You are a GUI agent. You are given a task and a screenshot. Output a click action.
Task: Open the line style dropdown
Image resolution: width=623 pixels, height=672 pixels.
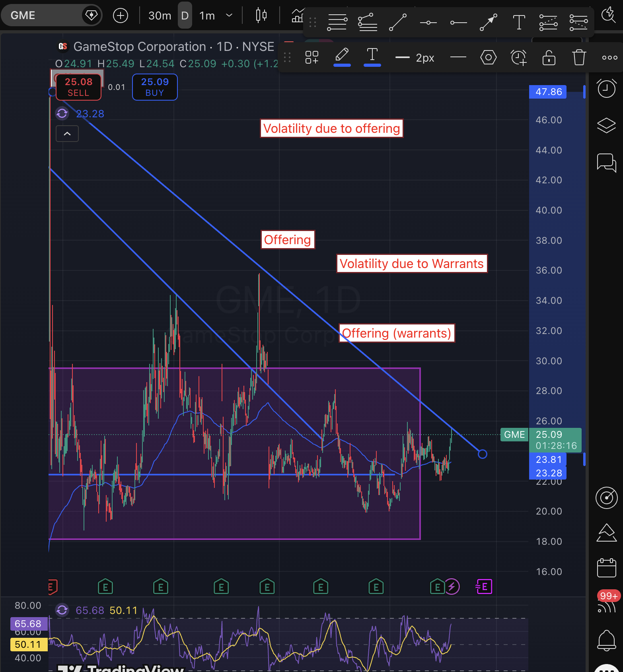(458, 57)
